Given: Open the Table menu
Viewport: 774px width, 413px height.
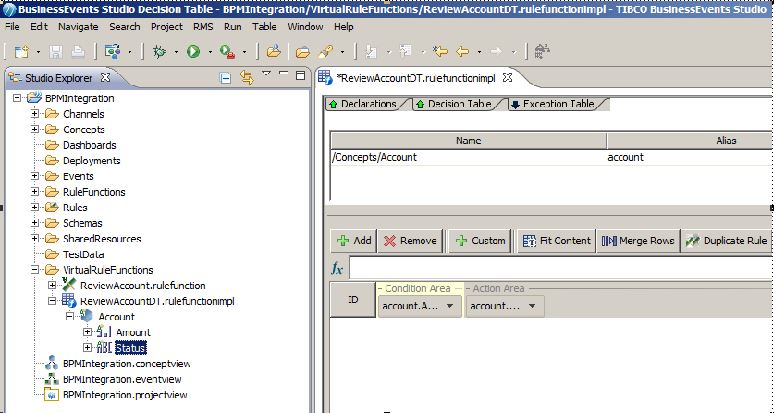Looking at the screenshot, I should pyautogui.click(x=264, y=27).
